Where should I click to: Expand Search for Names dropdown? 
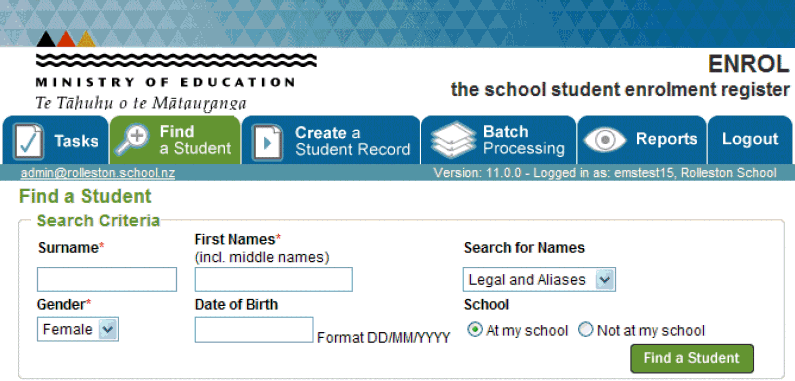[x=539, y=280]
